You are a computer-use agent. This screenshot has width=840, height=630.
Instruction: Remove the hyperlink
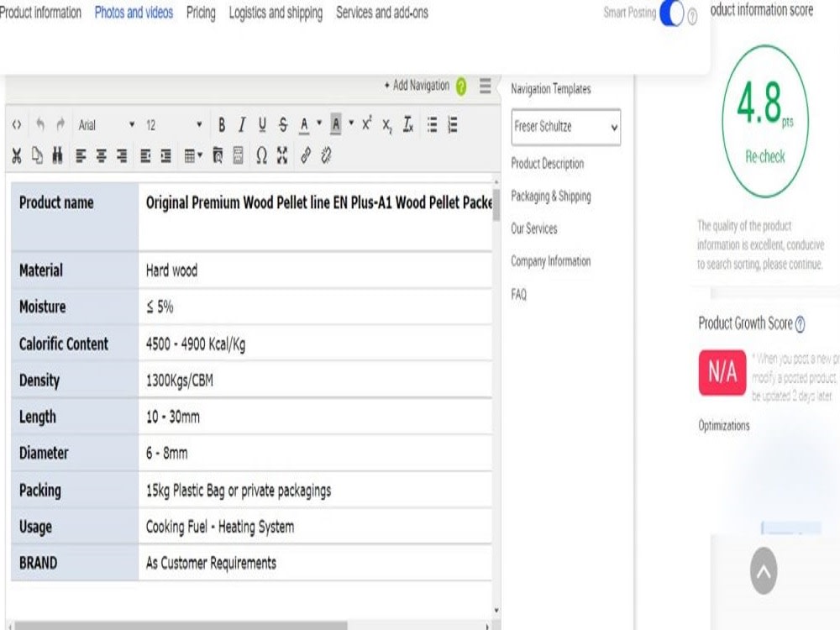pos(326,155)
